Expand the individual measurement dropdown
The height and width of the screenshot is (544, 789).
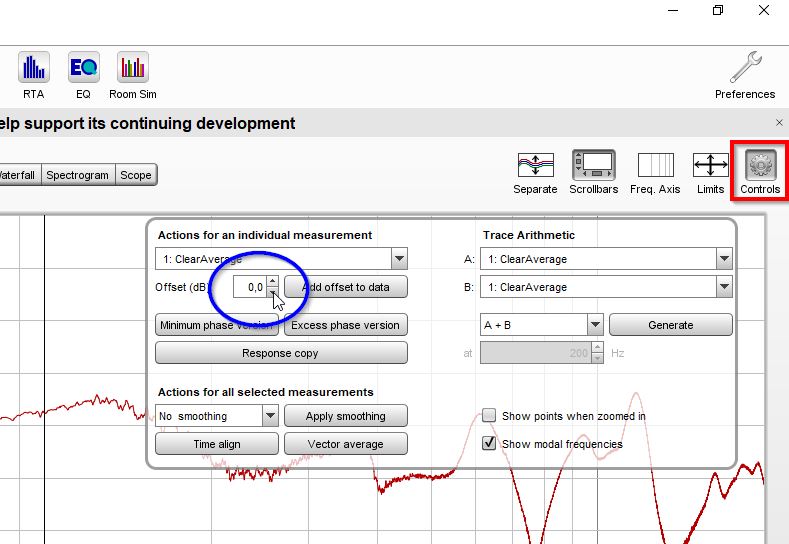(x=399, y=259)
